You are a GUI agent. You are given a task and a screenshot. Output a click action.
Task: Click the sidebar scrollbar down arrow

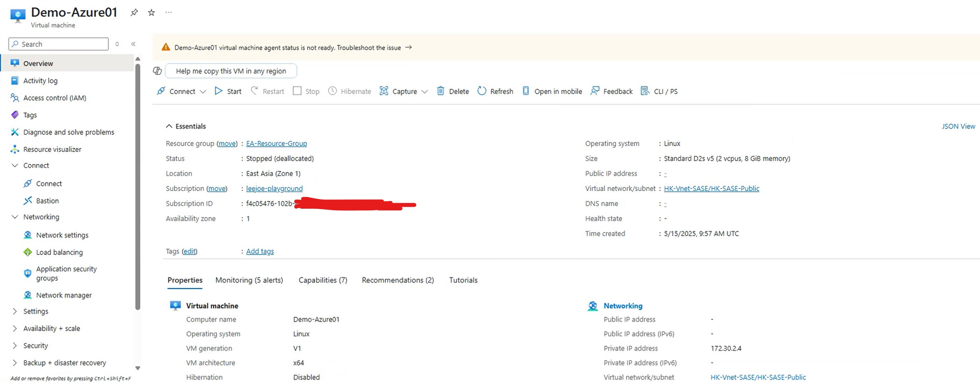point(138,368)
